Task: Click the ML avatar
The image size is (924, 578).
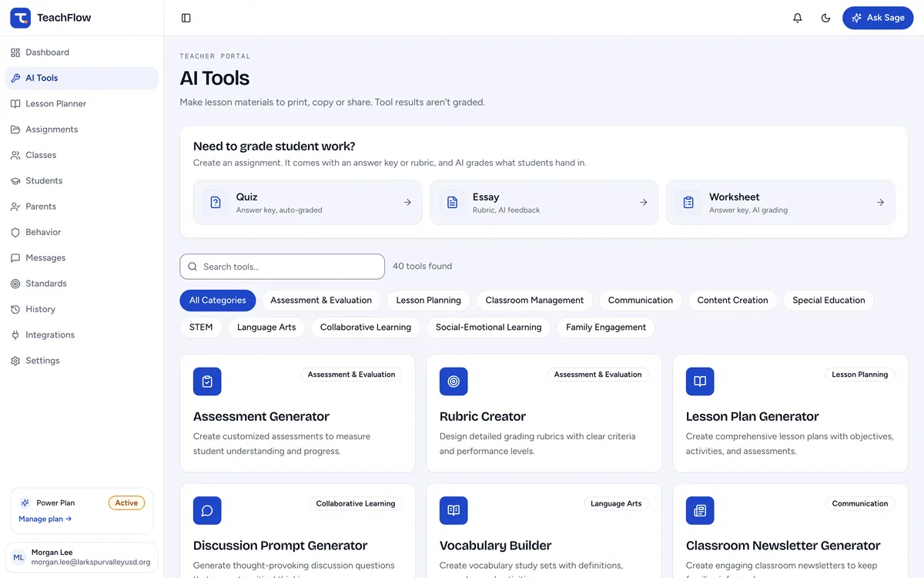Action: [x=19, y=557]
